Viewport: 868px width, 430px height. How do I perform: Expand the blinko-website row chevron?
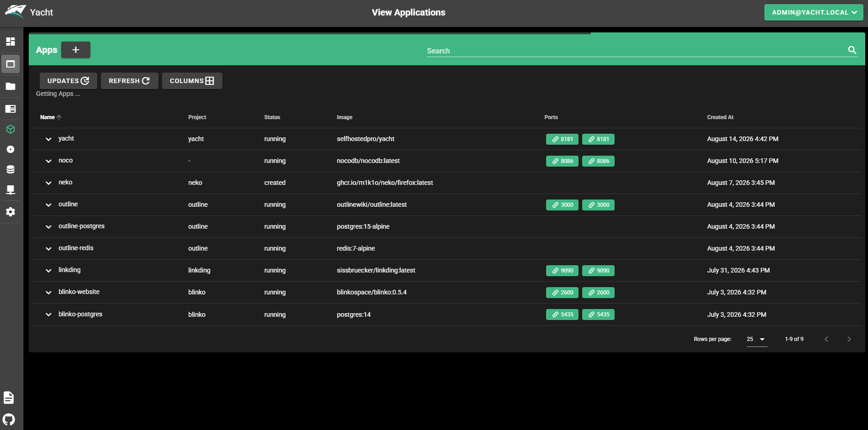pyautogui.click(x=48, y=293)
